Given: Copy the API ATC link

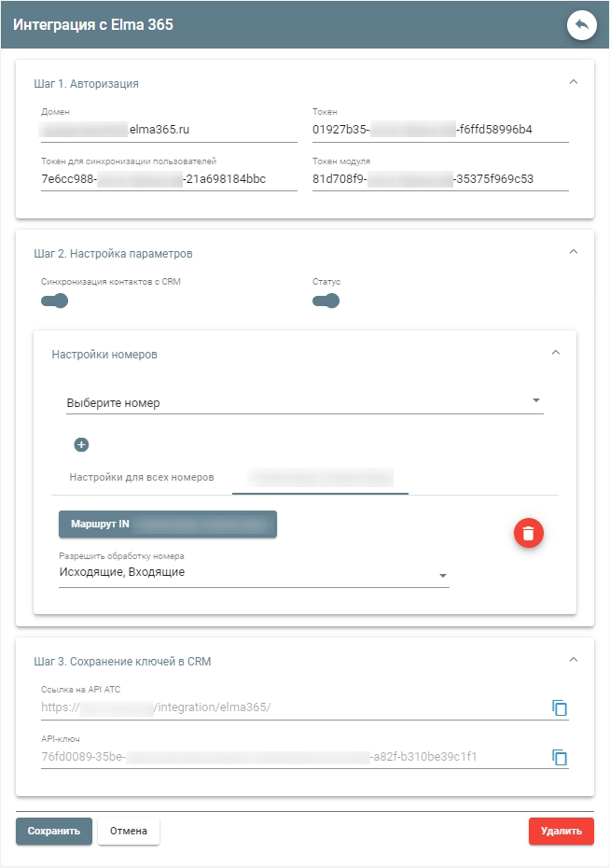Looking at the screenshot, I should click(560, 708).
